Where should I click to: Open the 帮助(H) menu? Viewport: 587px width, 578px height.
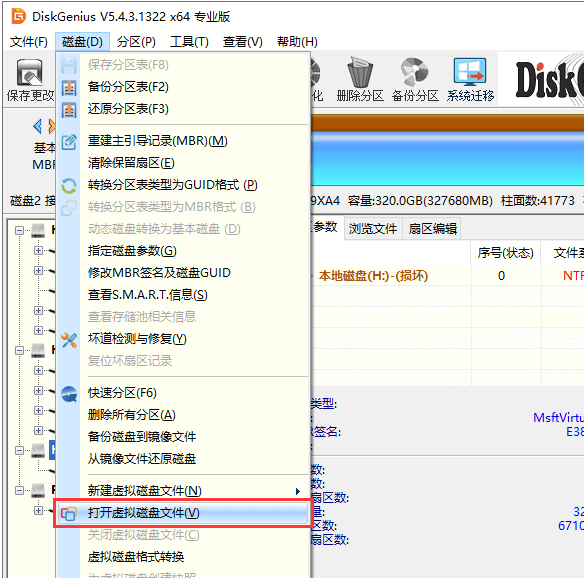(x=297, y=42)
